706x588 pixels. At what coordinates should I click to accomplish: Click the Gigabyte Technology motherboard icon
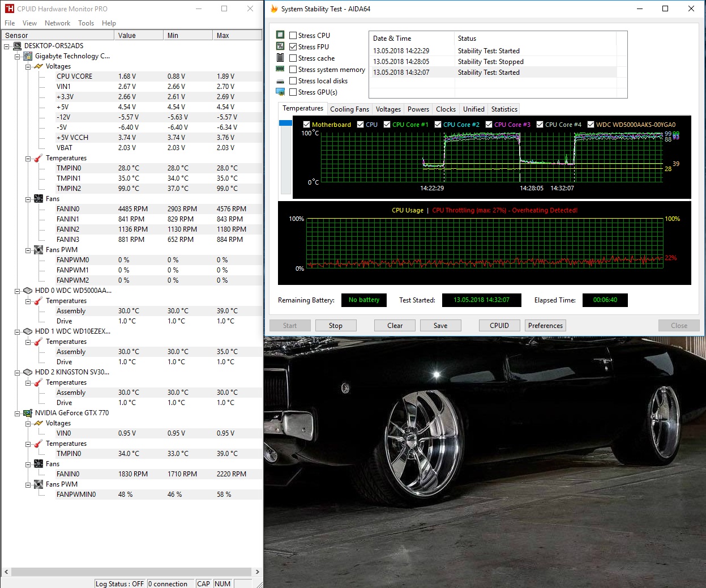[x=27, y=56]
